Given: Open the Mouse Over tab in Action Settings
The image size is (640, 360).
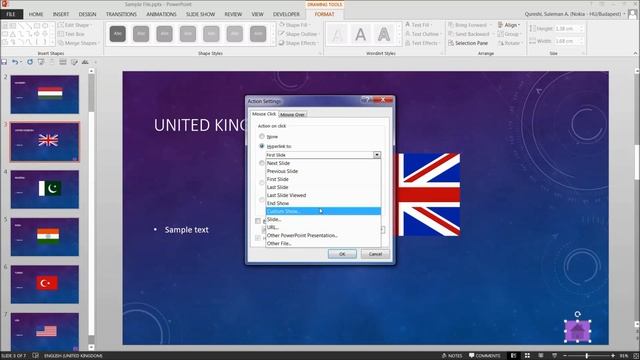Looking at the screenshot, I should [x=292, y=115].
